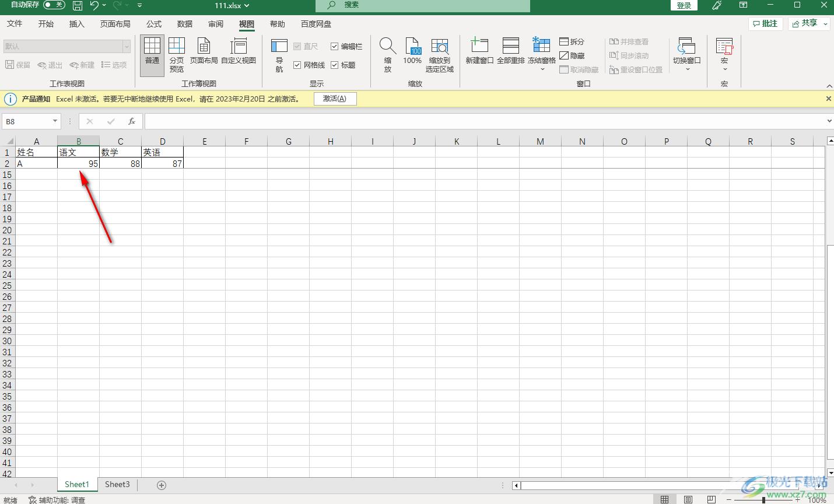Add a new sheet with plus icon
This screenshot has width=834, height=504.
pos(162,485)
